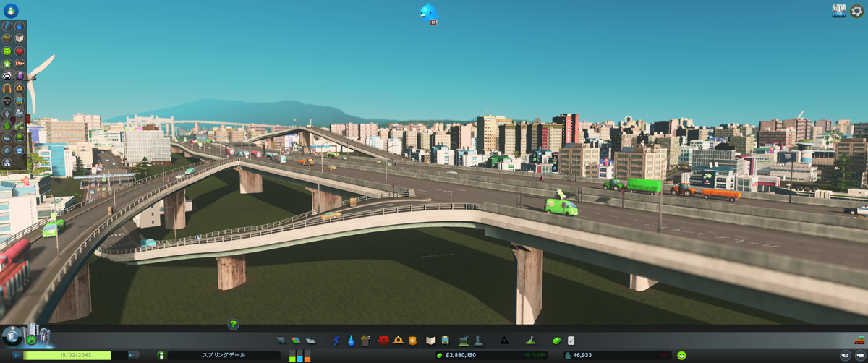The image size is (868, 363).
Task: Open the Land Value dollar info view
Action: (7, 125)
